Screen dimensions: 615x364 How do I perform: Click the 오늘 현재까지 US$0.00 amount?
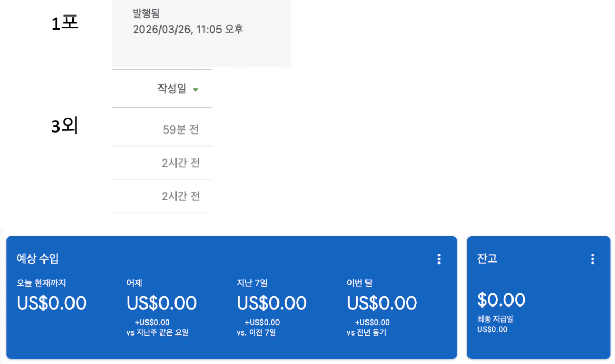pyautogui.click(x=51, y=303)
